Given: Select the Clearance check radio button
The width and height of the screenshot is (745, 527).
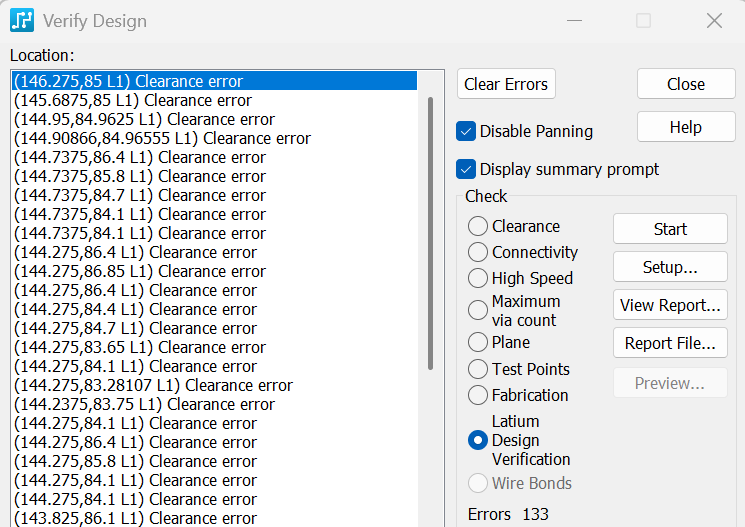Looking at the screenshot, I should (x=478, y=227).
